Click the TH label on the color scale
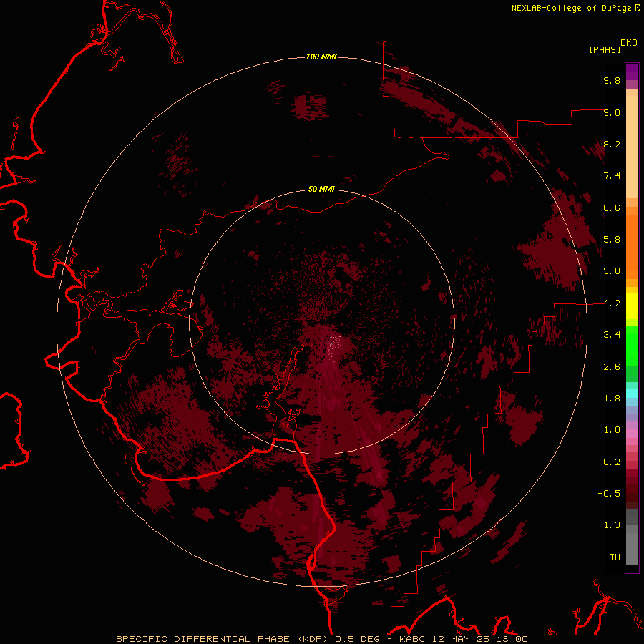 (615, 557)
